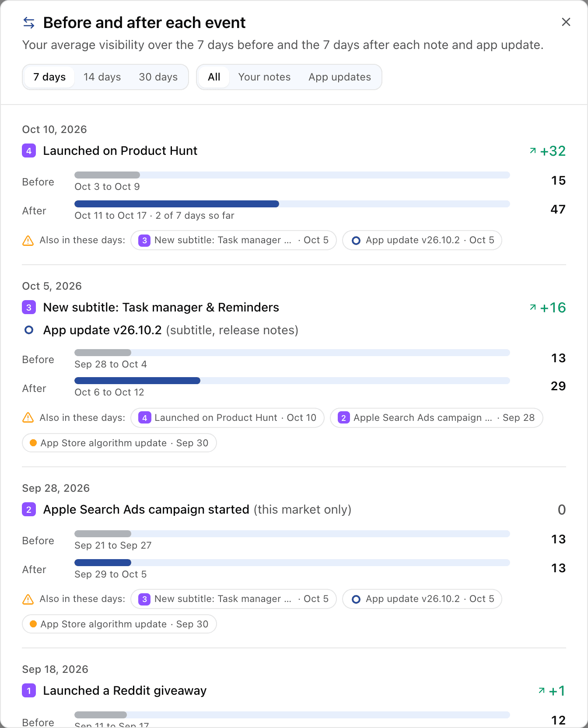The image size is (588, 728).
Task: Show All event types
Action: tap(214, 77)
